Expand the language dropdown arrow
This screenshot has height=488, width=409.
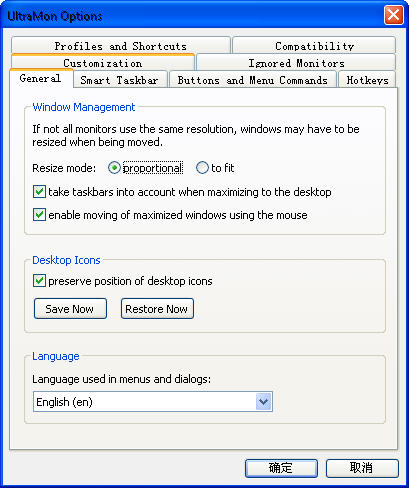pos(264,402)
